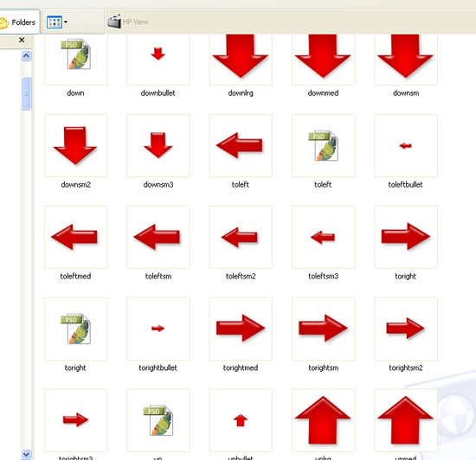476x460 pixels.
Task: Click the side pane scrollbar thumb
Action: [x=26, y=93]
